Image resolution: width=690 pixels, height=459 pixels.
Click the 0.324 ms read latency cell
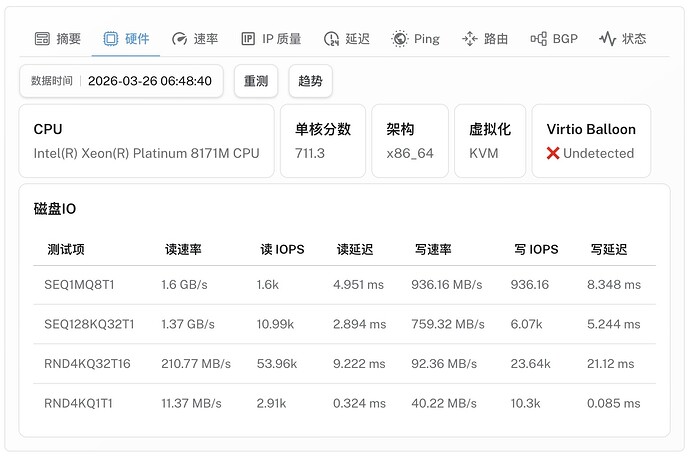click(360, 404)
